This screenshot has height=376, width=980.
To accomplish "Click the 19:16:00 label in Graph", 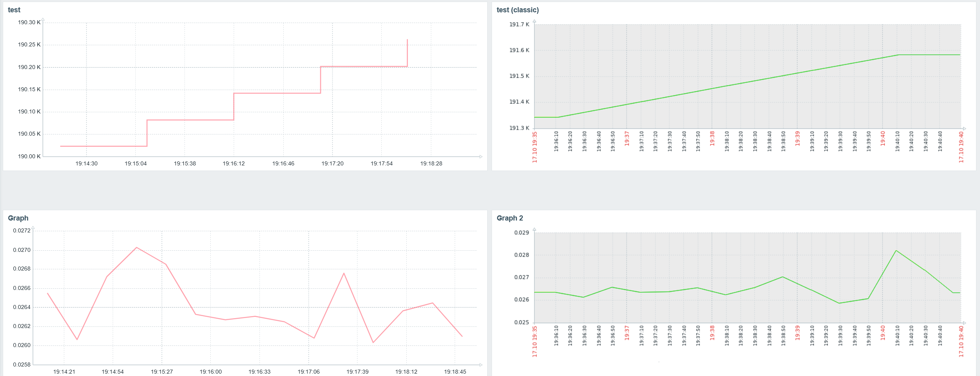I will pos(211,372).
